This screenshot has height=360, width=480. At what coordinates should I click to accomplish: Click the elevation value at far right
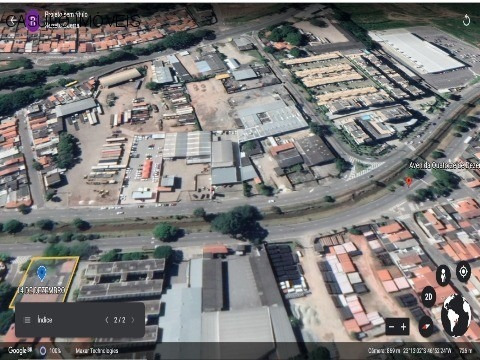[466, 351]
